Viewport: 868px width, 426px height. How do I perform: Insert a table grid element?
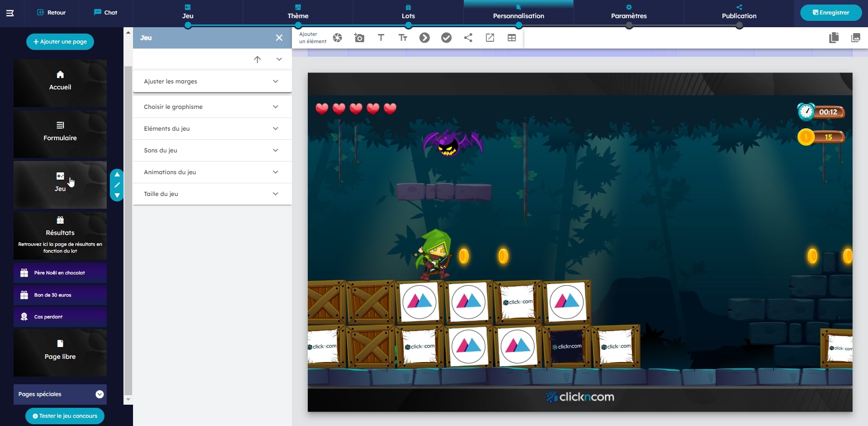pyautogui.click(x=512, y=38)
